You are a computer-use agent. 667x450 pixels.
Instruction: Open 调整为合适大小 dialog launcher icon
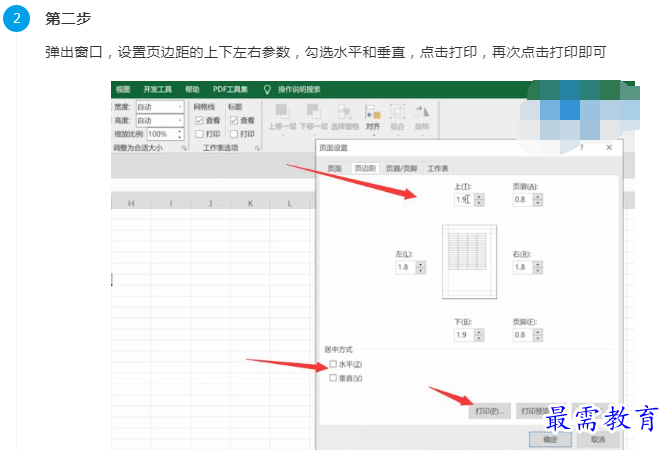[x=184, y=148]
